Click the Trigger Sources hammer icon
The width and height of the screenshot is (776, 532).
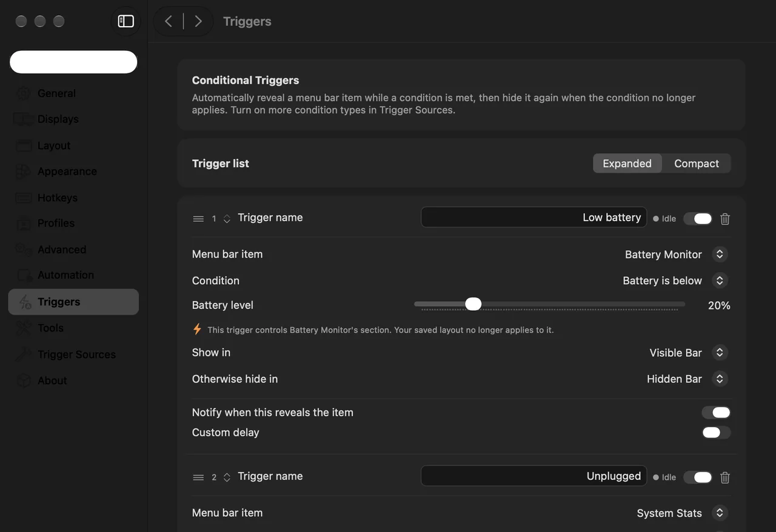tap(24, 354)
